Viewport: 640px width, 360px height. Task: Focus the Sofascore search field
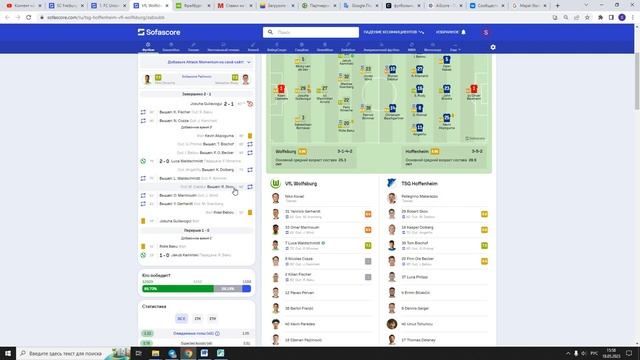[x=311, y=32]
